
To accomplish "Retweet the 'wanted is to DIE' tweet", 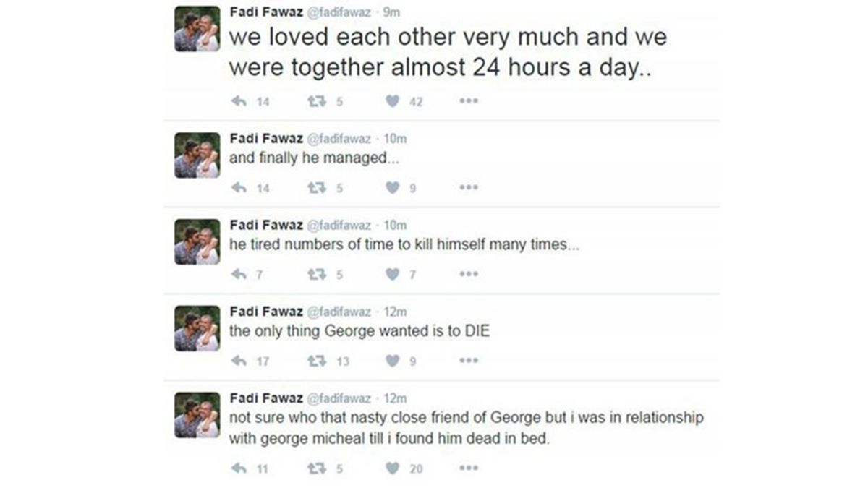I will 315,361.
